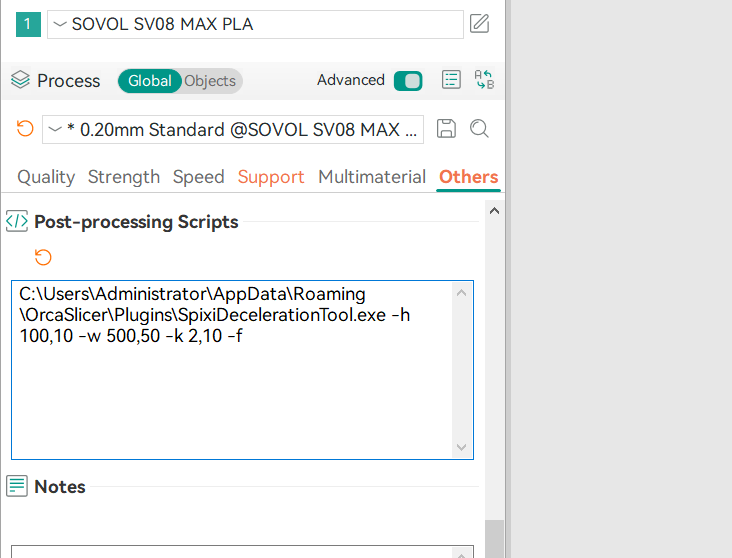The height and width of the screenshot is (558, 732).
Task: Click the Process layers icon
Action: coord(20,80)
